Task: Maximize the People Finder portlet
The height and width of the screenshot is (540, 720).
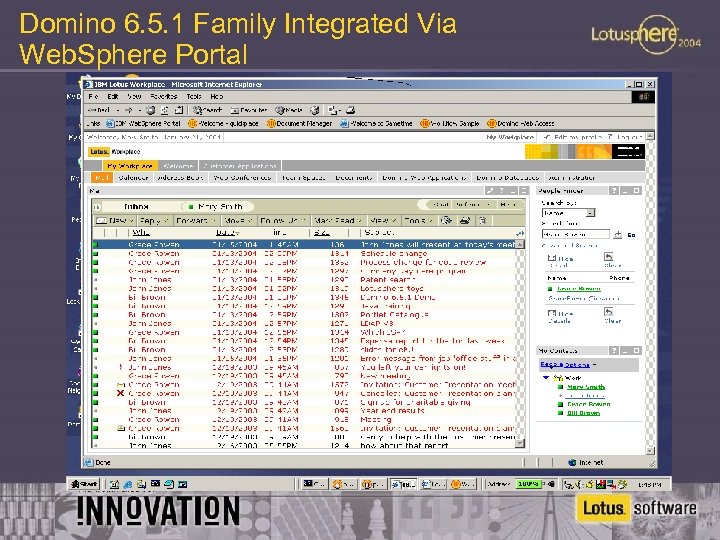Action: [636, 191]
